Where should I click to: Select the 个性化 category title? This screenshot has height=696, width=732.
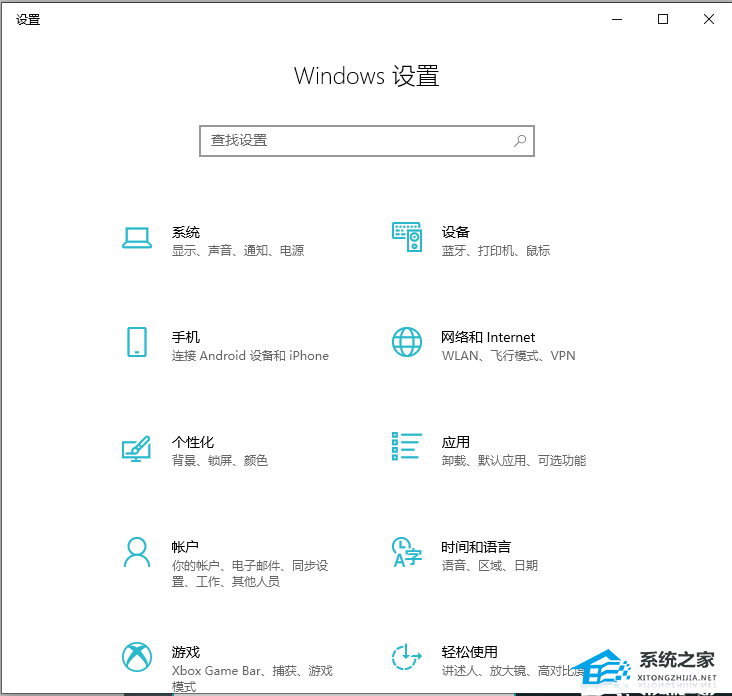coord(193,442)
